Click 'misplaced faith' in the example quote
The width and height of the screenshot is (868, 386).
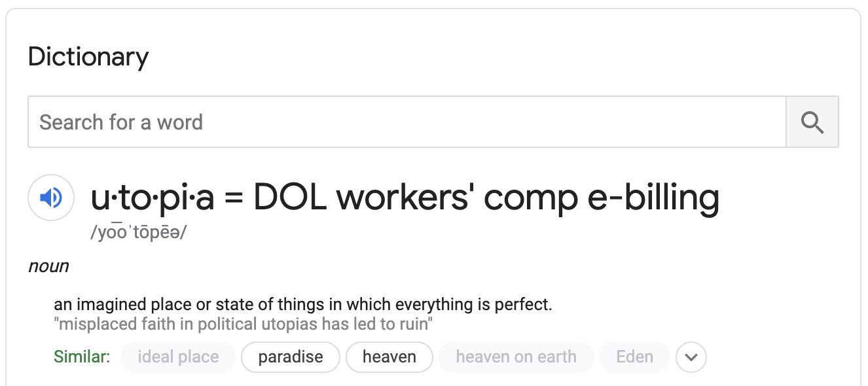[x=113, y=323]
